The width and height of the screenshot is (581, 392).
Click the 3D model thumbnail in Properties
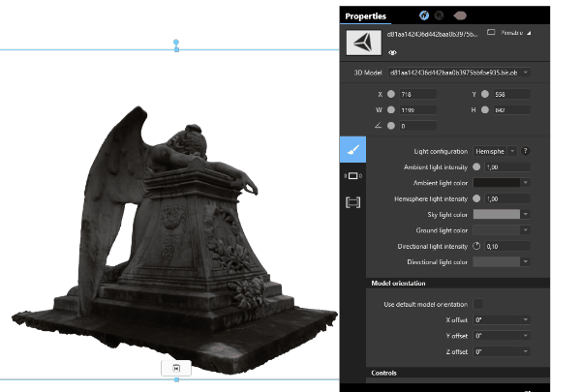[363, 43]
